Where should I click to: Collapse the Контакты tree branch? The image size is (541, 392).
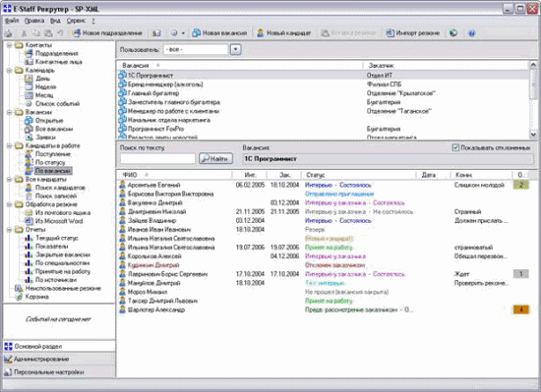coord(10,45)
